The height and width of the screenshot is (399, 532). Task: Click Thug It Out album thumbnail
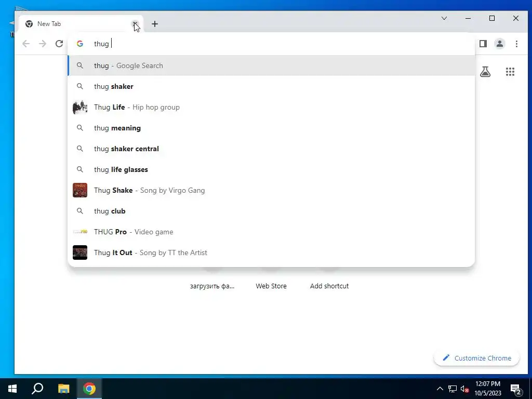(x=80, y=252)
